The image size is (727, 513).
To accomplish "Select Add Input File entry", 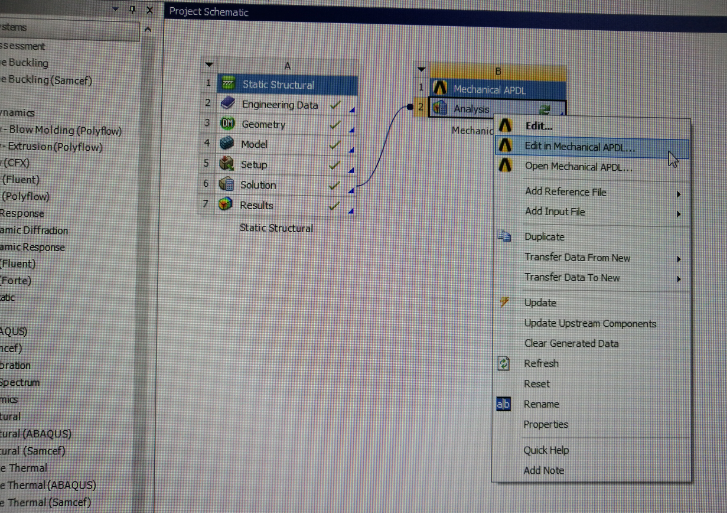I will [592, 212].
